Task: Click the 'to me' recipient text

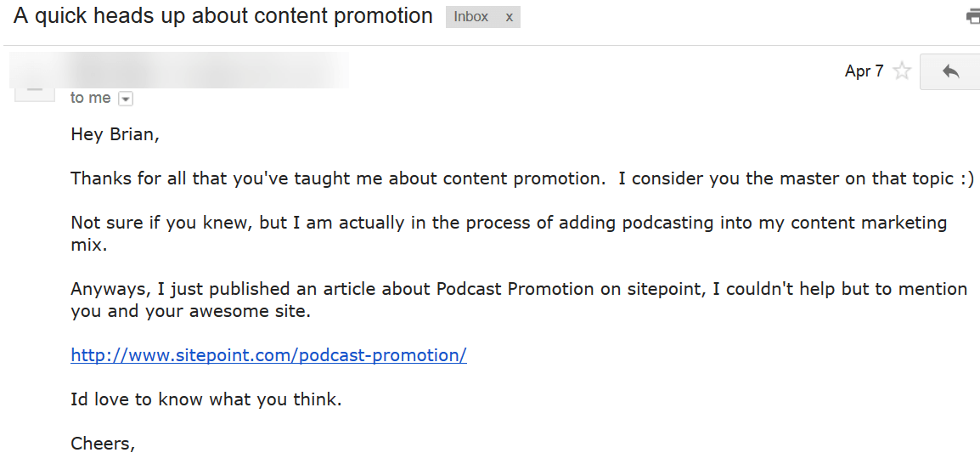Action: (91, 99)
